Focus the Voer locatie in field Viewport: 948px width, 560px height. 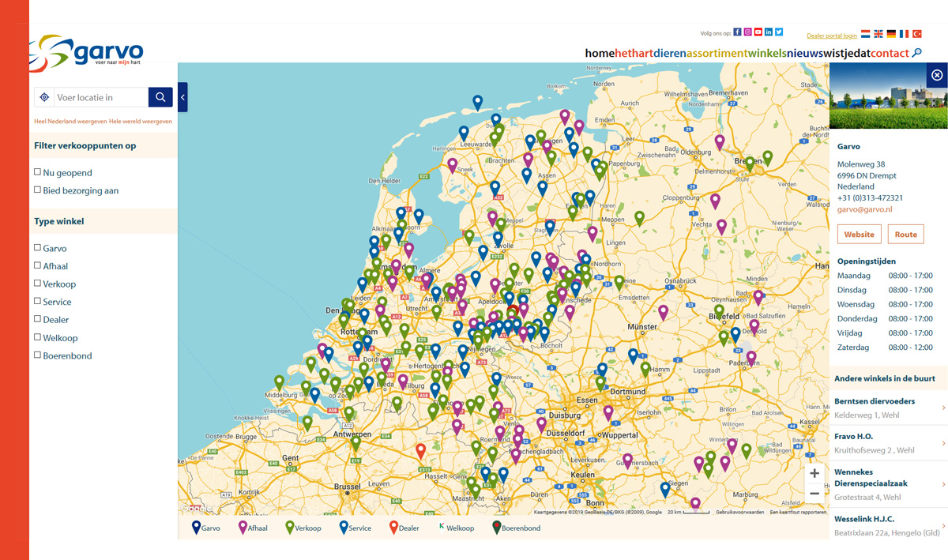pyautogui.click(x=100, y=97)
